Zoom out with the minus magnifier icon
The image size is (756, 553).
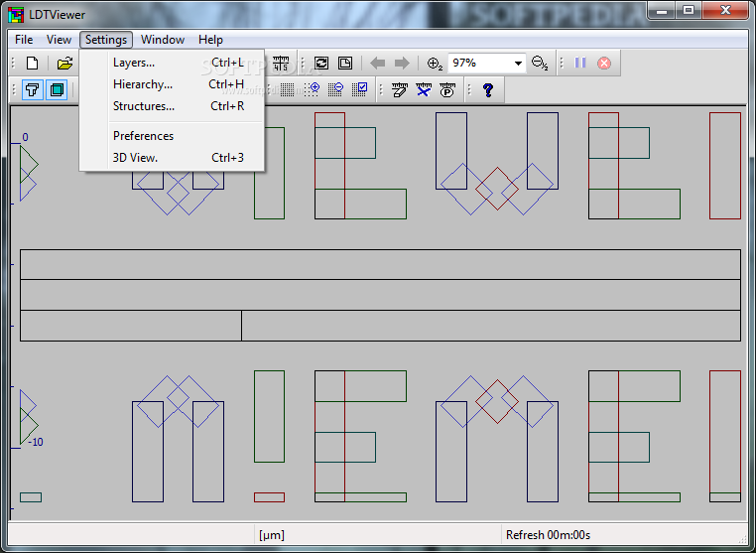click(540, 64)
